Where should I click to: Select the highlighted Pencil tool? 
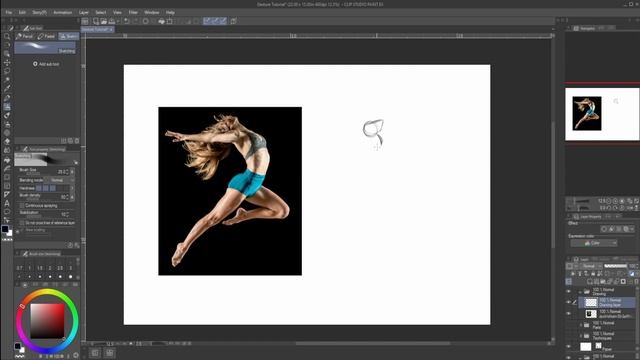[7, 107]
